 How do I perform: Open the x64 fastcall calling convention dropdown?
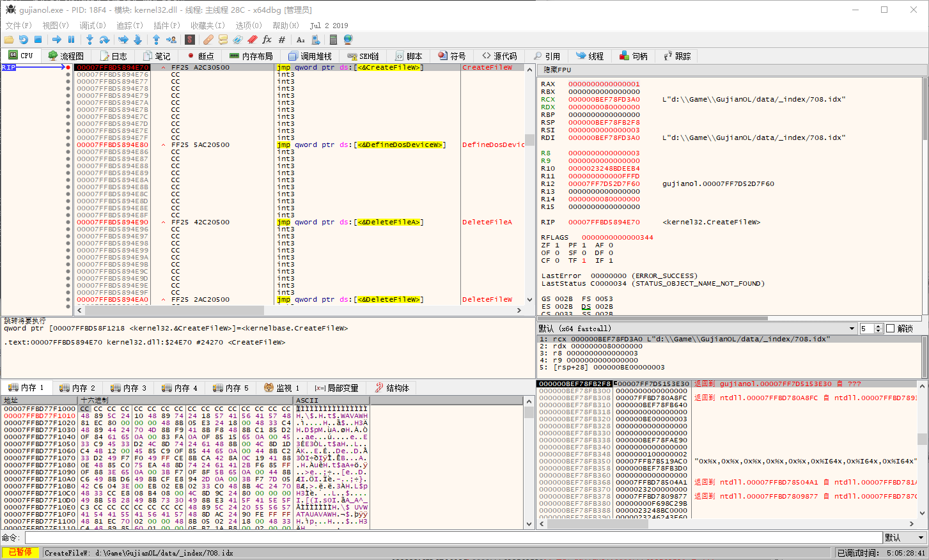pyautogui.click(x=697, y=329)
